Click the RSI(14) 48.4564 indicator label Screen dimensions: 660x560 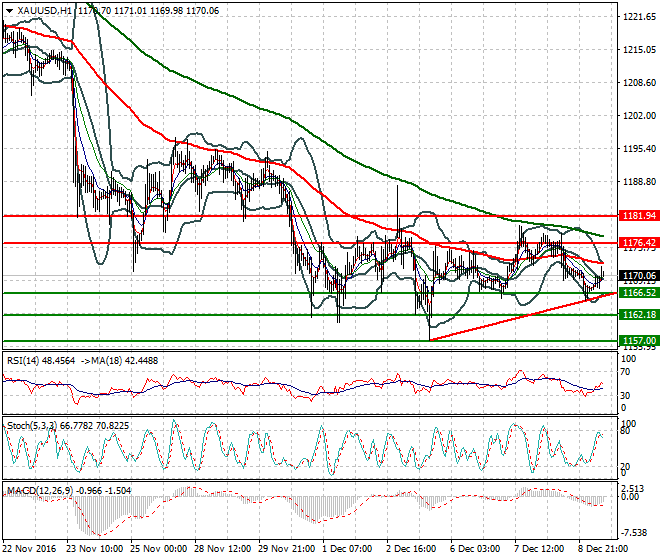pyautogui.click(x=41, y=361)
